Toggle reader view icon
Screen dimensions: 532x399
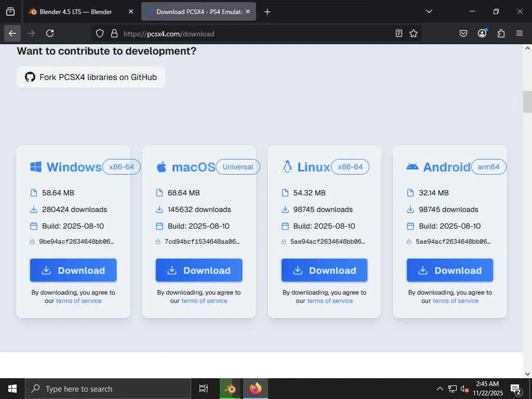(399, 33)
